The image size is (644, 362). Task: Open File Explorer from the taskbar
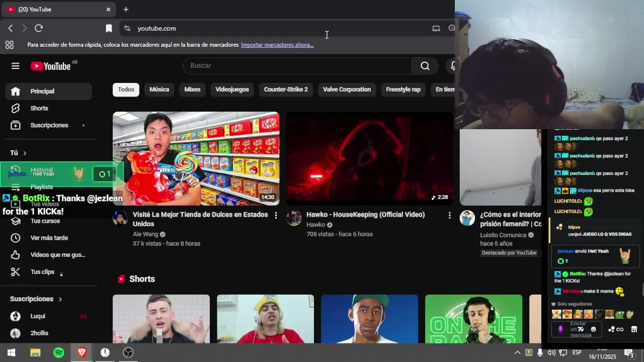(35, 352)
